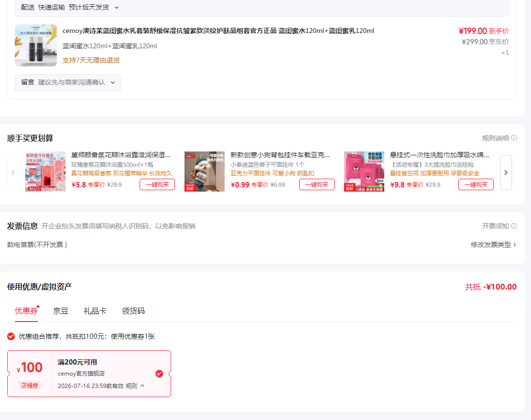Image resolution: width=531 pixels, height=420 pixels.
Task: Open the 小狗背包挂件 product thumbnail
Action: pyautogui.click(x=205, y=172)
